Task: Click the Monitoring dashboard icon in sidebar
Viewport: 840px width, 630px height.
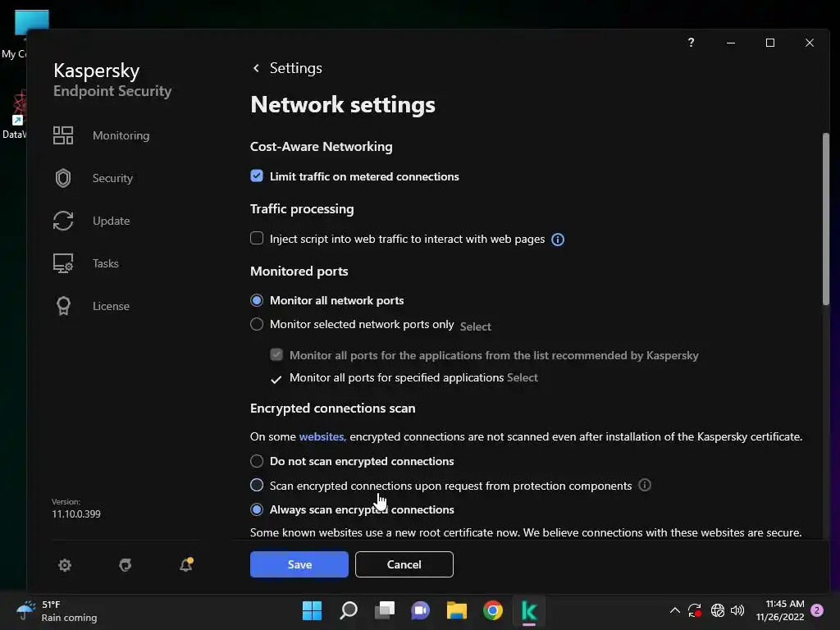Action: tap(62, 135)
